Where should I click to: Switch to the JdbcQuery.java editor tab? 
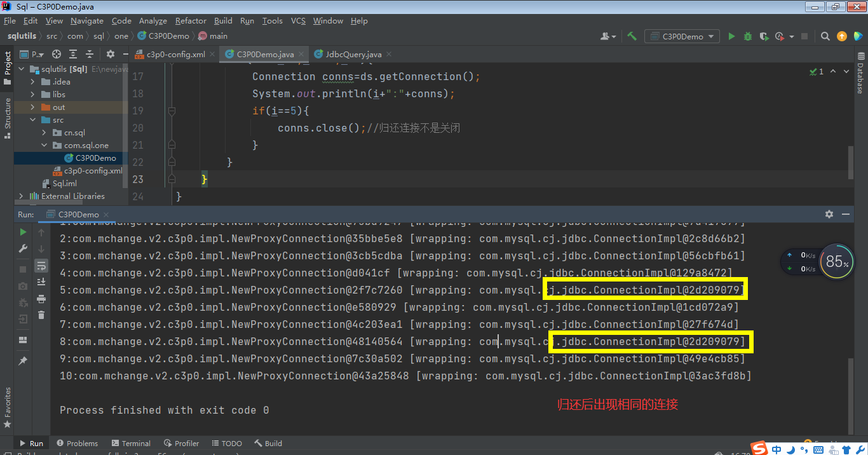click(353, 55)
